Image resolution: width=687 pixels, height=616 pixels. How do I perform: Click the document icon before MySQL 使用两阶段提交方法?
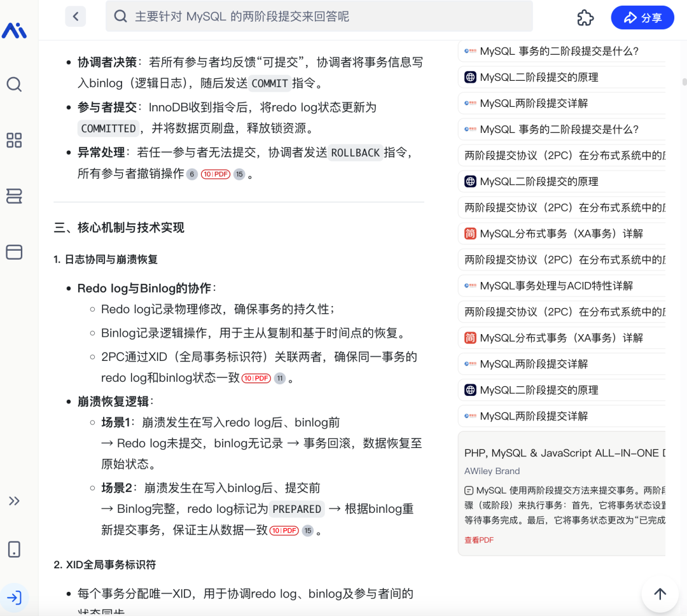point(469,491)
